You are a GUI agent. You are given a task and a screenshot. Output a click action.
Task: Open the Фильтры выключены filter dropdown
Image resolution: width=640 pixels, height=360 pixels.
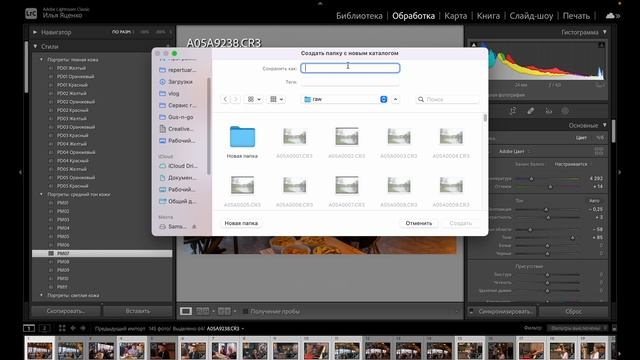(x=576, y=328)
